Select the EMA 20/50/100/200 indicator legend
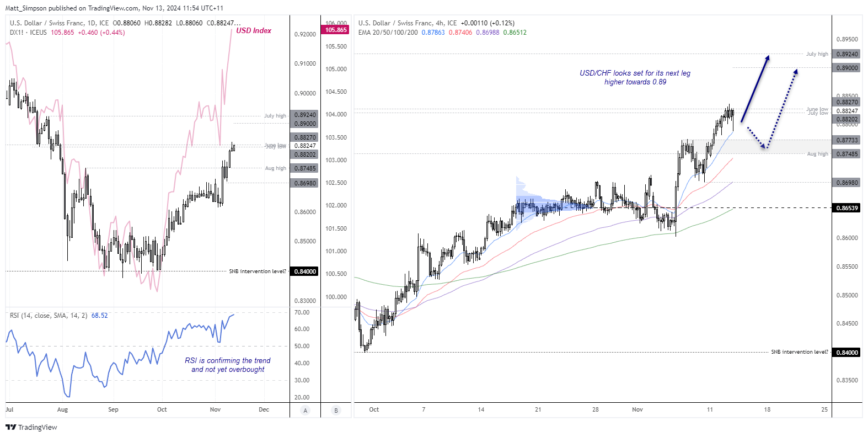The height and width of the screenshot is (437, 868). 388,33
